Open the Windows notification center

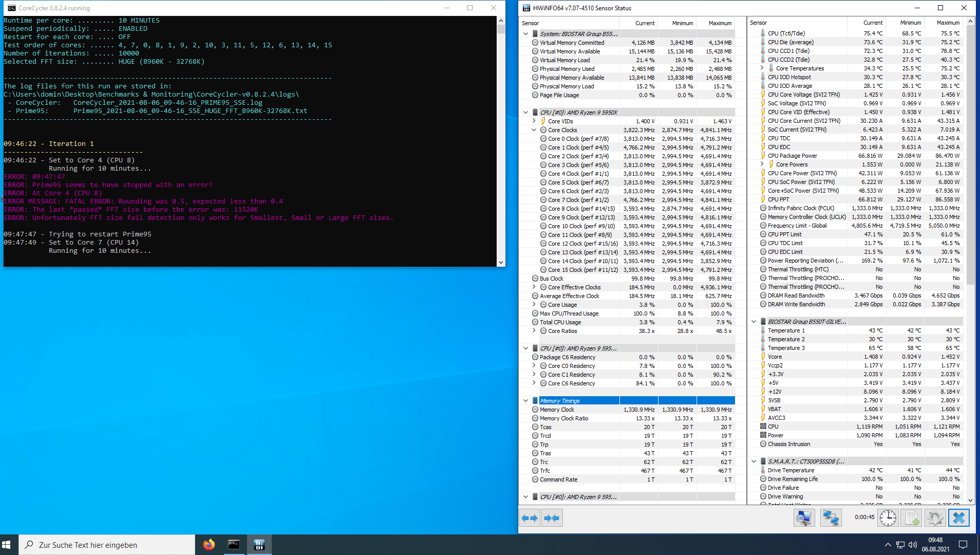[963, 545]
